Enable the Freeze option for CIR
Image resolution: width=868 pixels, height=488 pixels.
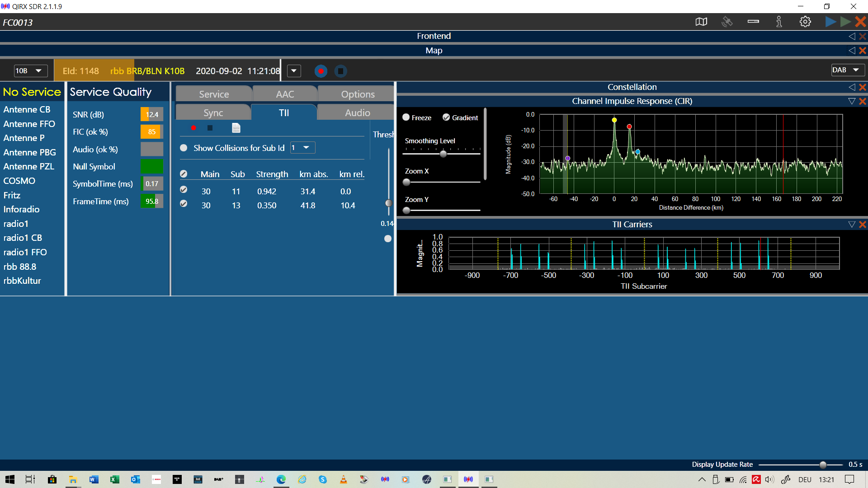(x=406, y=117)
